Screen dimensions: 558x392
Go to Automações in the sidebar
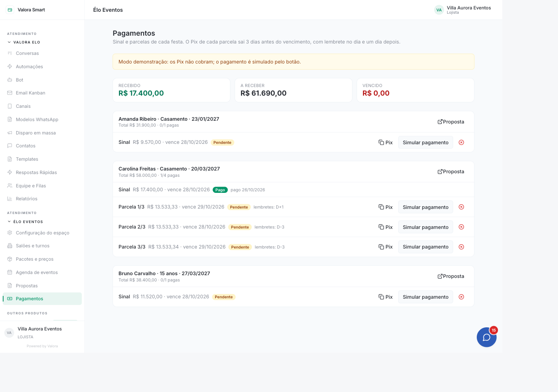(42, 67)
